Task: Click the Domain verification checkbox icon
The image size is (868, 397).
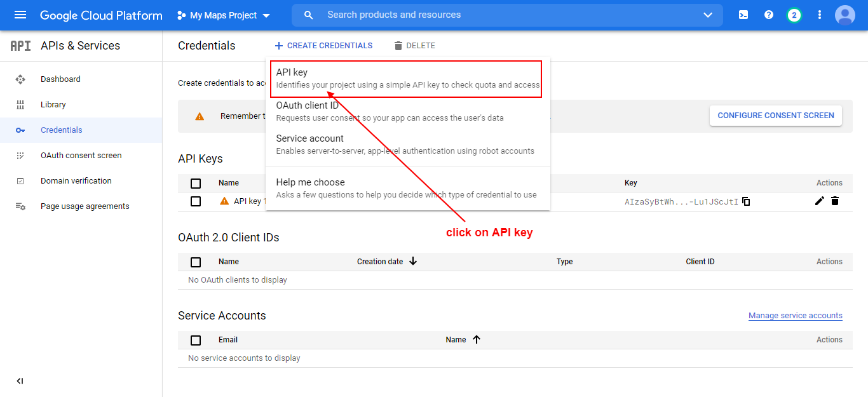Action: 20,181
